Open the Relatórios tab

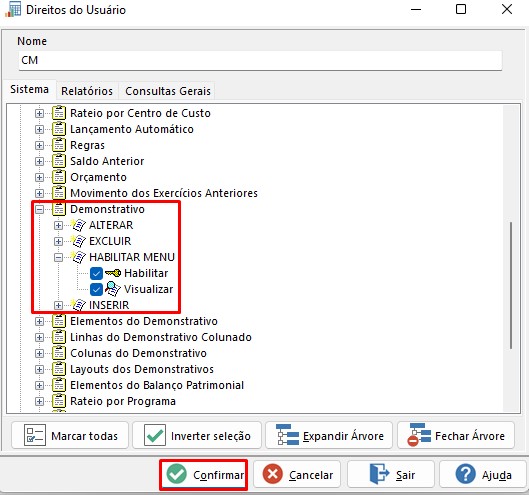(x=87, y=91)
